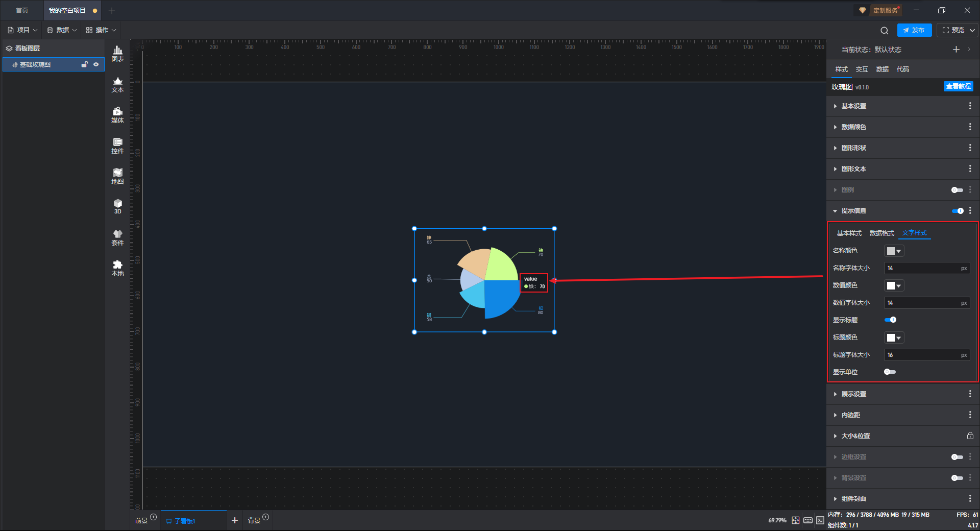Open 展示设置 more options menu
This screenshot has width=980, height=531.
(x=970, y=394)
